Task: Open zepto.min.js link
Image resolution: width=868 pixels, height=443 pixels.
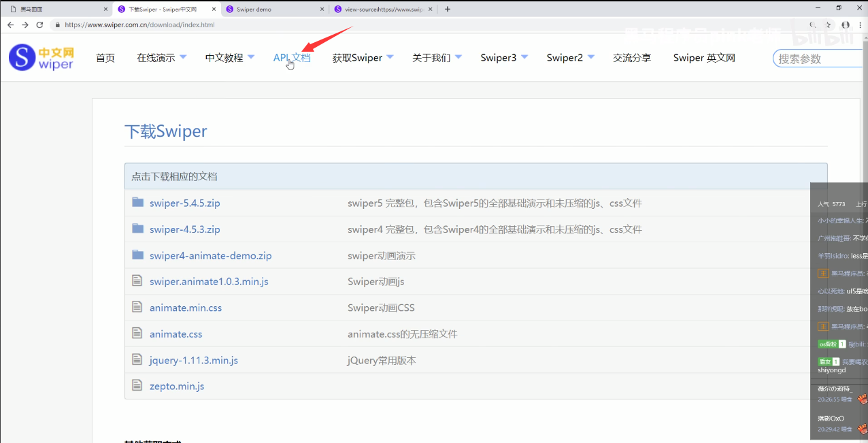Action: [177, 386]
